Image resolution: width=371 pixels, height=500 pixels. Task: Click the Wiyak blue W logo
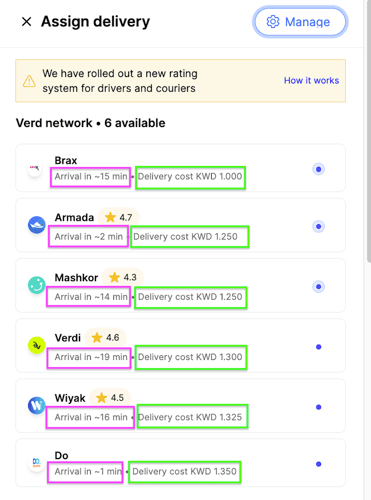point(36,405)
